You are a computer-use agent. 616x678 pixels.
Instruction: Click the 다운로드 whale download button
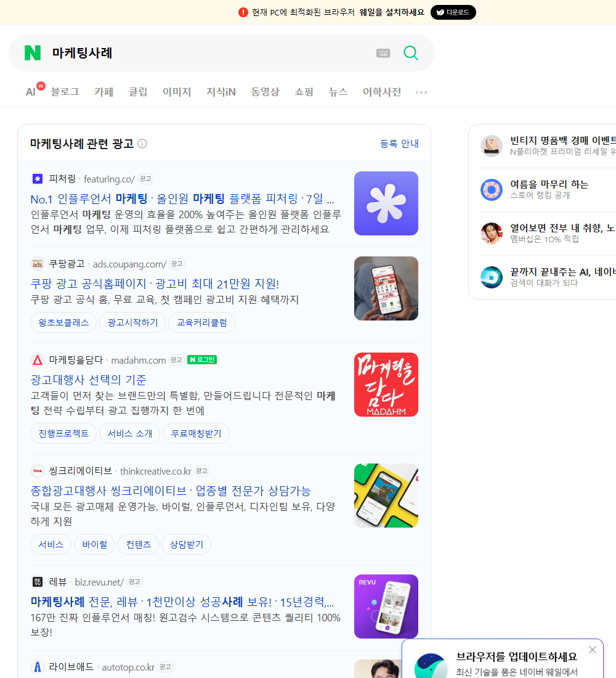pyautogui.click(x=453, y=12)
